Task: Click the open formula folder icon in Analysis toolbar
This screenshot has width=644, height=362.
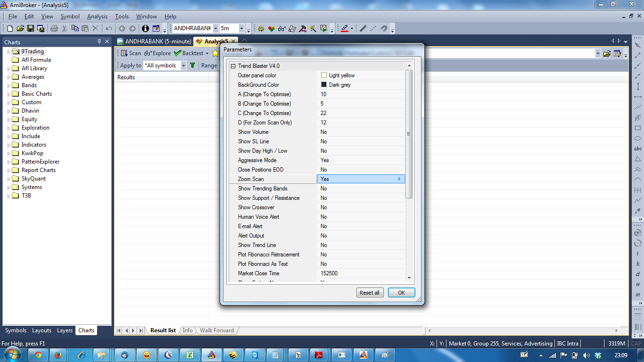Action: click(607, 53)
